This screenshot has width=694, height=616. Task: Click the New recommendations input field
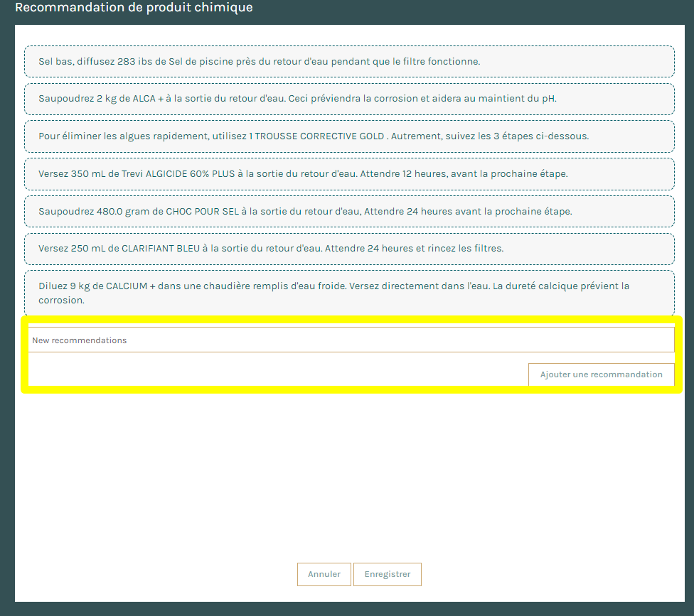(x=351, y=340)
